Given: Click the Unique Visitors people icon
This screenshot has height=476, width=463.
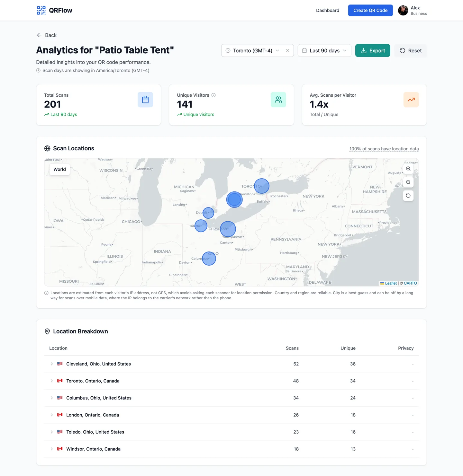Looking at the screenshot, I should click(278, 100).
